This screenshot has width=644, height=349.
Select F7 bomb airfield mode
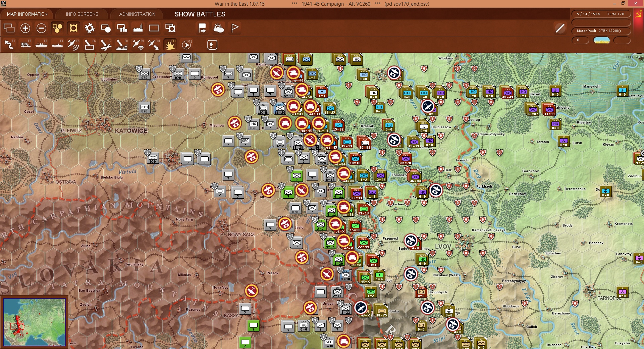pyautogui.click(x=106, y=45)
